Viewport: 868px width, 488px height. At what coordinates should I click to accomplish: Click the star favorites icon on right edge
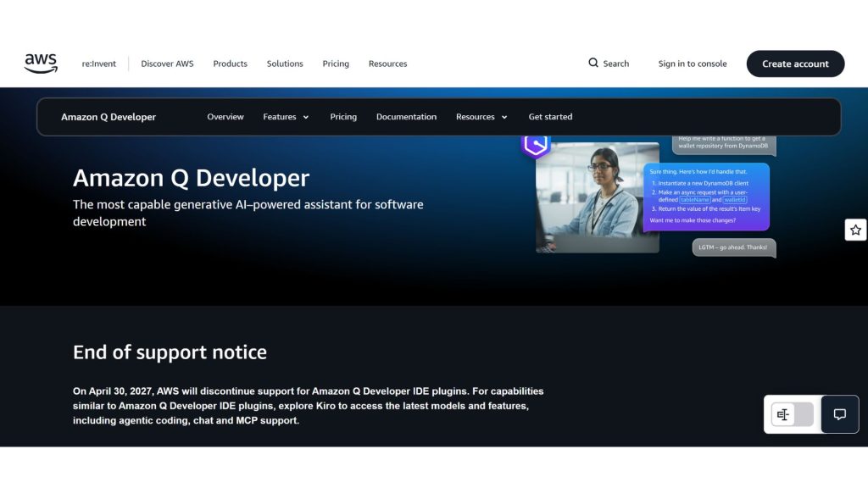click(x=855, y=230)
